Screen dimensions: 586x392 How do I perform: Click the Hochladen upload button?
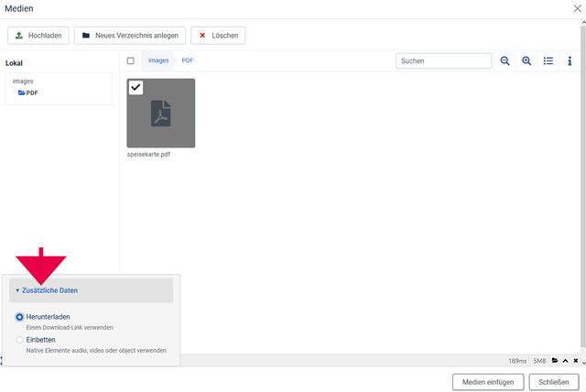(38, 36)
